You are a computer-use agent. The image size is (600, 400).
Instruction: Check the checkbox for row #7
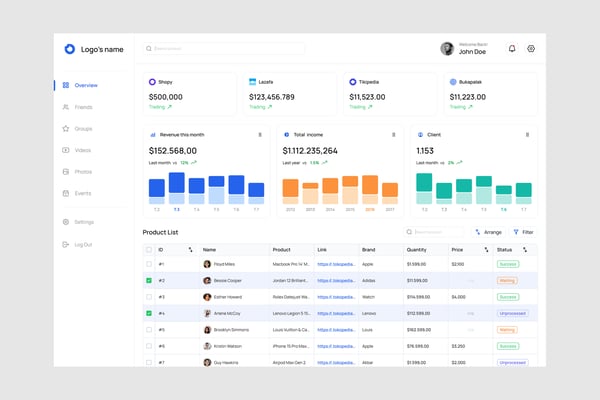click(149, 362)
